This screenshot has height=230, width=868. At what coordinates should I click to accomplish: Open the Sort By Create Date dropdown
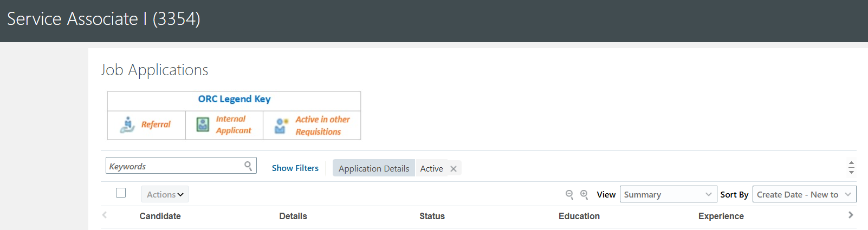tap(804, 194)
